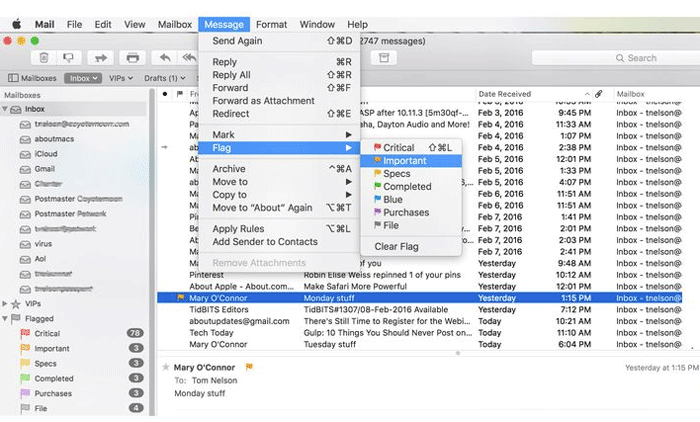This screenshot has width=700, height=422.
Task: Choose Redirect from Message menu
Action: pos(279,114)
